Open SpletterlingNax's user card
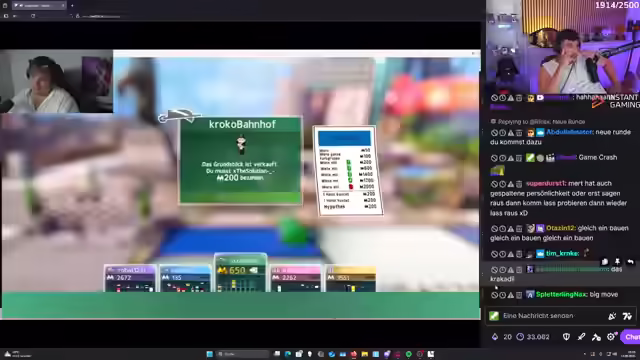Viewport: 640px width, 360px height. (x=561, y=295)
